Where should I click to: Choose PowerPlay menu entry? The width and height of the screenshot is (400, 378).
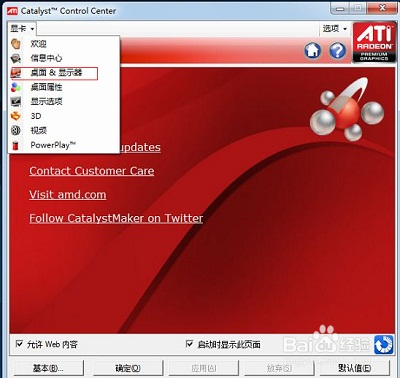point(63,145)
